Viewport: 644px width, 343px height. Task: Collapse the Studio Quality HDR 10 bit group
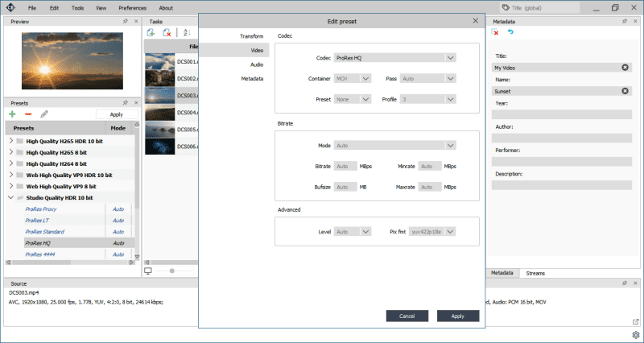pyautogui.click(x=11, y=197)
